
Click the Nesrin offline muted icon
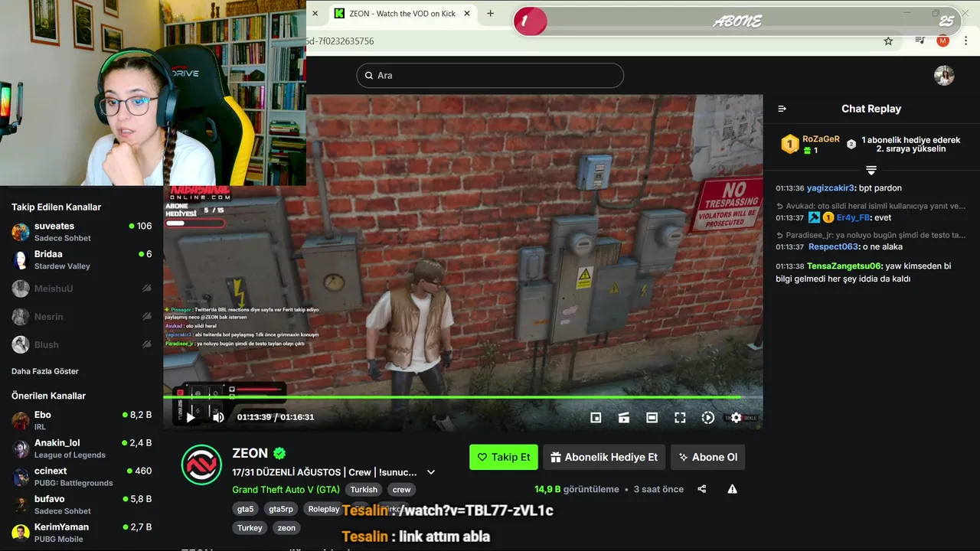[x=147, y=316]
